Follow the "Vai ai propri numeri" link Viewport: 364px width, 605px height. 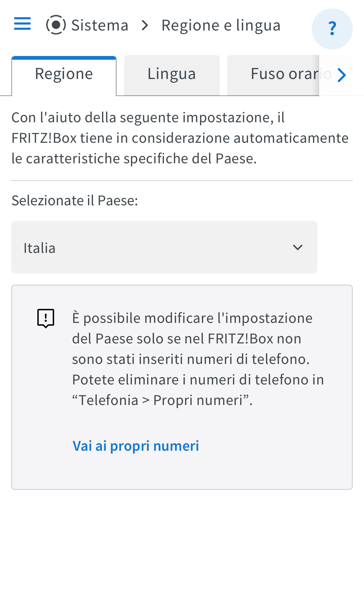tap(136, 446)
